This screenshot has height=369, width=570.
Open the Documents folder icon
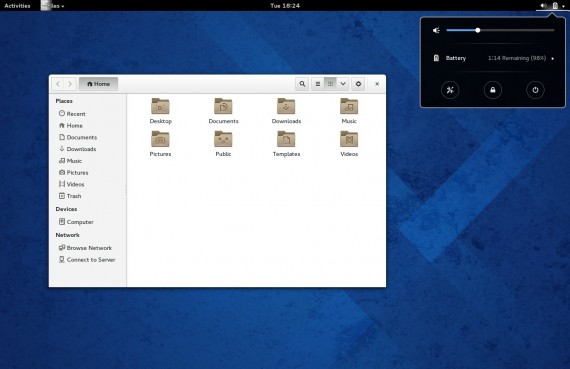pos(223,106)
